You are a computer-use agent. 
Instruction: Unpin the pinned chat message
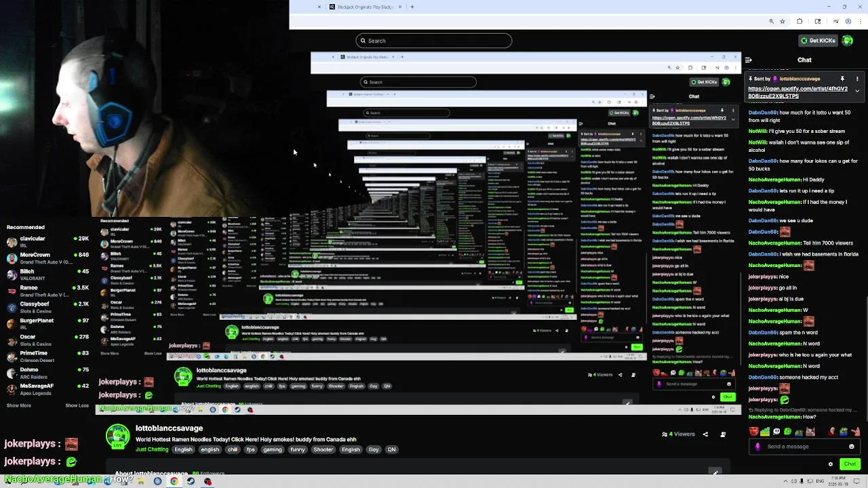tap(842, 79)
